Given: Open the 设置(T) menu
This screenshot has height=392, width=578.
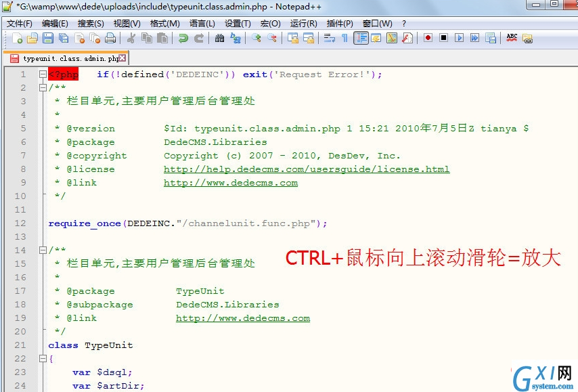Looking at the screenshot, I should pyautogui.click(x=238, y=24).
